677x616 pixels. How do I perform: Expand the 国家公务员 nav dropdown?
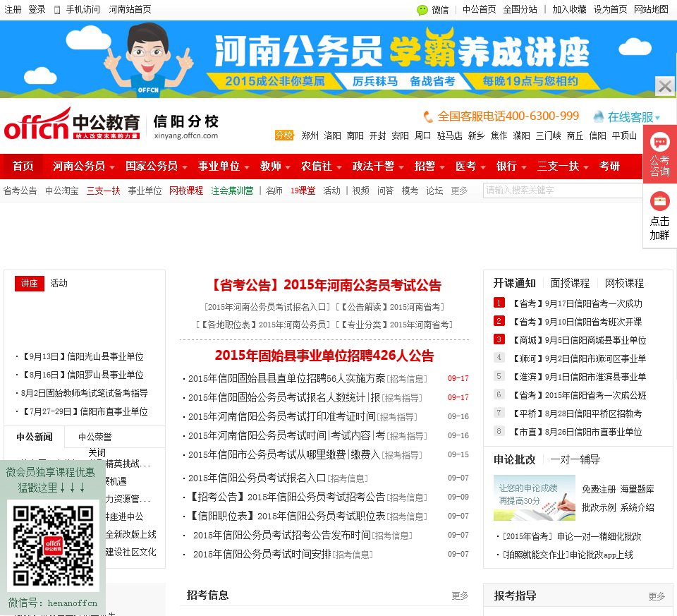coord(185,167)
